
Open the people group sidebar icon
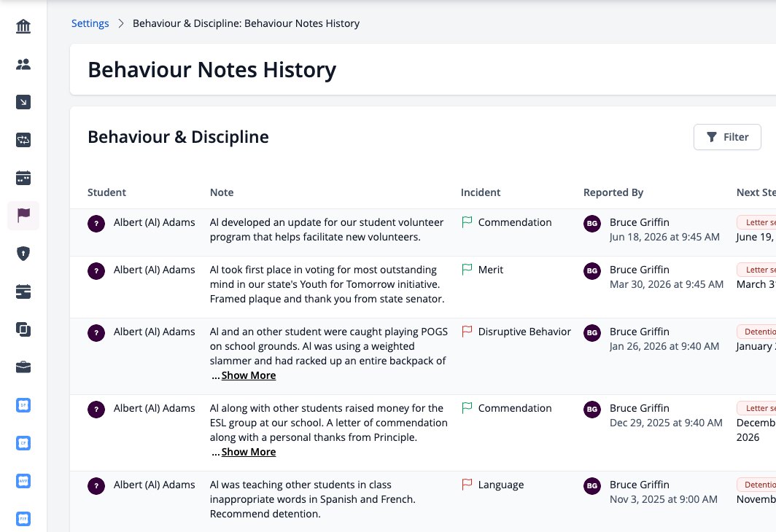[x=23, y=64]
